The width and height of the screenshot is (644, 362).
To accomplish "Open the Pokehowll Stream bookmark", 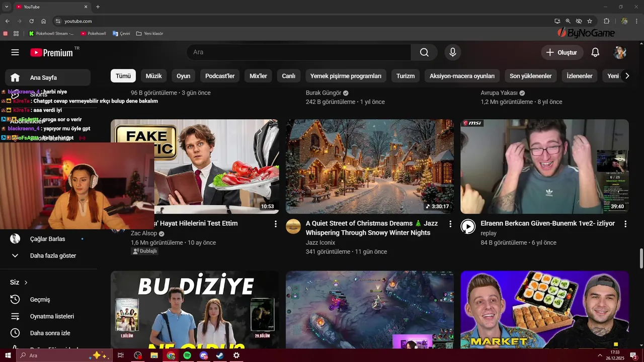I will 51,34.
